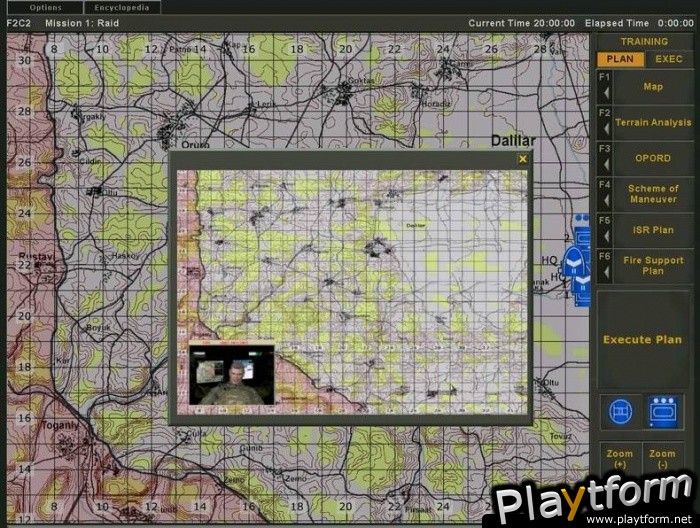This screenshot has height=528, width=700.
Task: Expand the F5 ISR Plan arrow
Action: 607,236
